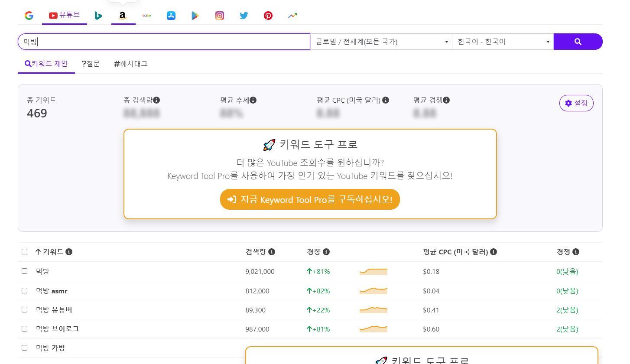Select the Amazon keyword tab
Viewport: 630px width, 364px height.
point(123,16)
